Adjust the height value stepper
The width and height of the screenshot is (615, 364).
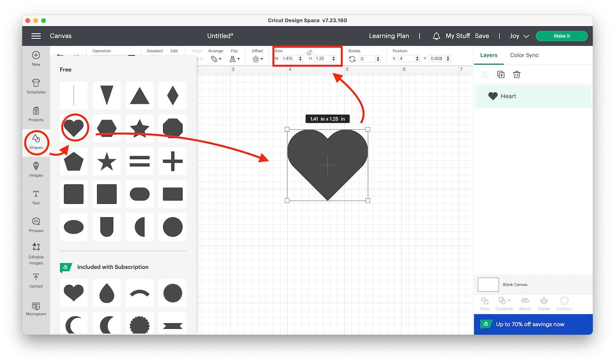pos(333,59)
